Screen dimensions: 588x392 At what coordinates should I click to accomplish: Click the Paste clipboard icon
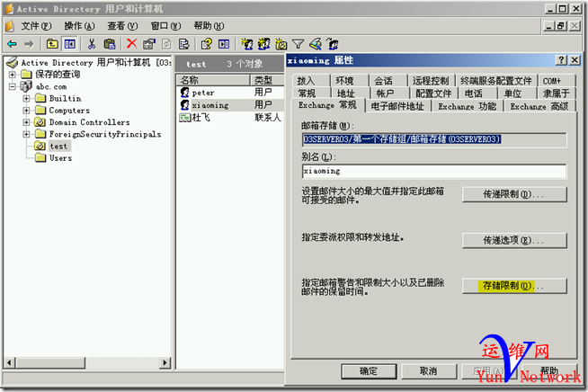tap(110, 44)
